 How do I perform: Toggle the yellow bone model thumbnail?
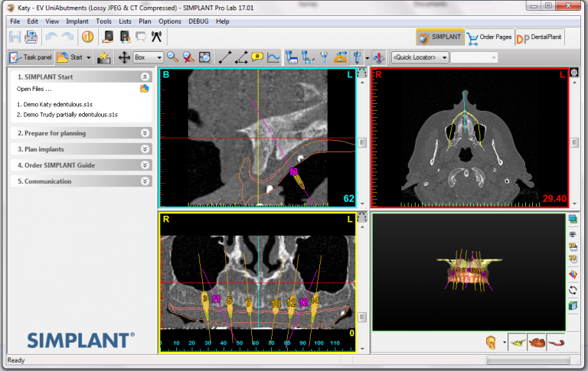point(518,343)
